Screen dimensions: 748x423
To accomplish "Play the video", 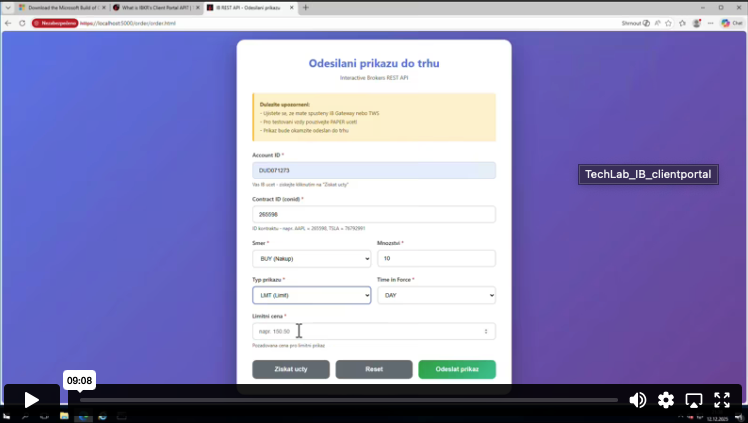I will (x=31, y=400).
